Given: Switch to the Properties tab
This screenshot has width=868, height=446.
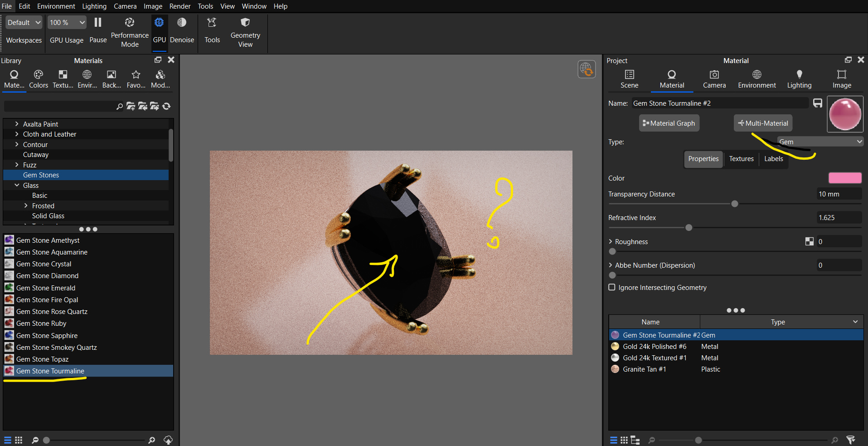Looking at the screenshot, I should (x=703, y=159).
